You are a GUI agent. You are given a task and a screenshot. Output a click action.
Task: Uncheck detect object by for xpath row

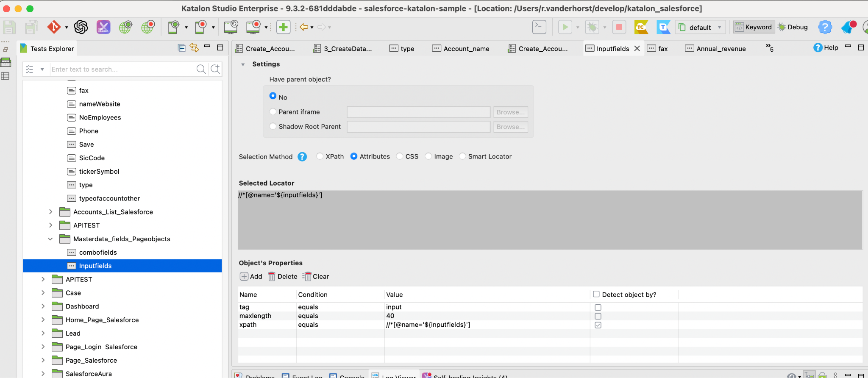[598, 325]
